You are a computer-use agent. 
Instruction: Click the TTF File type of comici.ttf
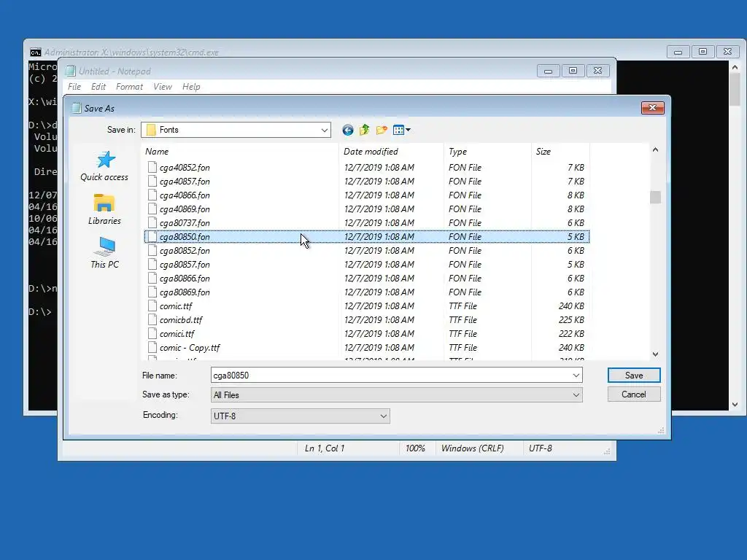[x=462, y=333]
